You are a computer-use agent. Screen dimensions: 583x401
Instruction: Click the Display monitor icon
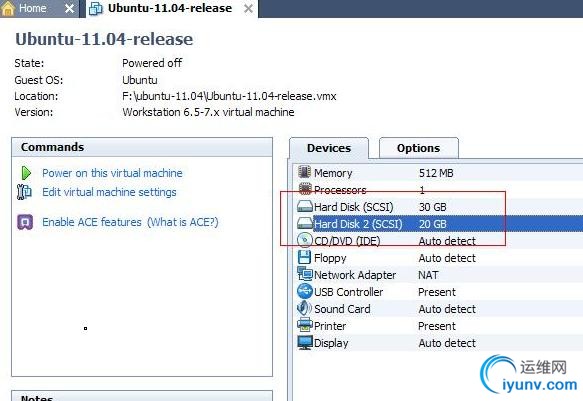coord(305,342)
